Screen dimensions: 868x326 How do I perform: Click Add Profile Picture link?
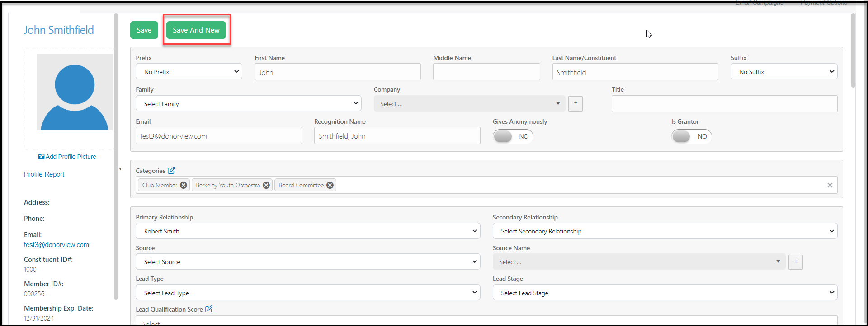point(67,157)
